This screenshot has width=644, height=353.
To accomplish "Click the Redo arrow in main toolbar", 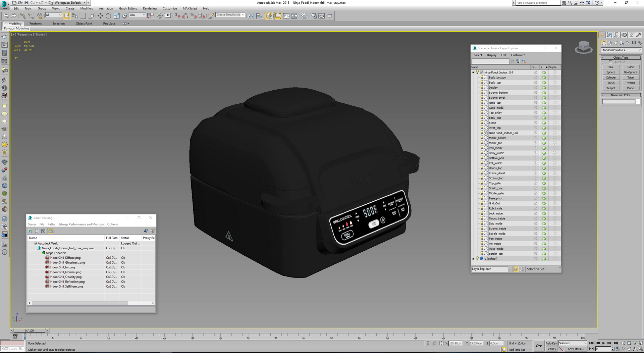I will click(14, 16).
